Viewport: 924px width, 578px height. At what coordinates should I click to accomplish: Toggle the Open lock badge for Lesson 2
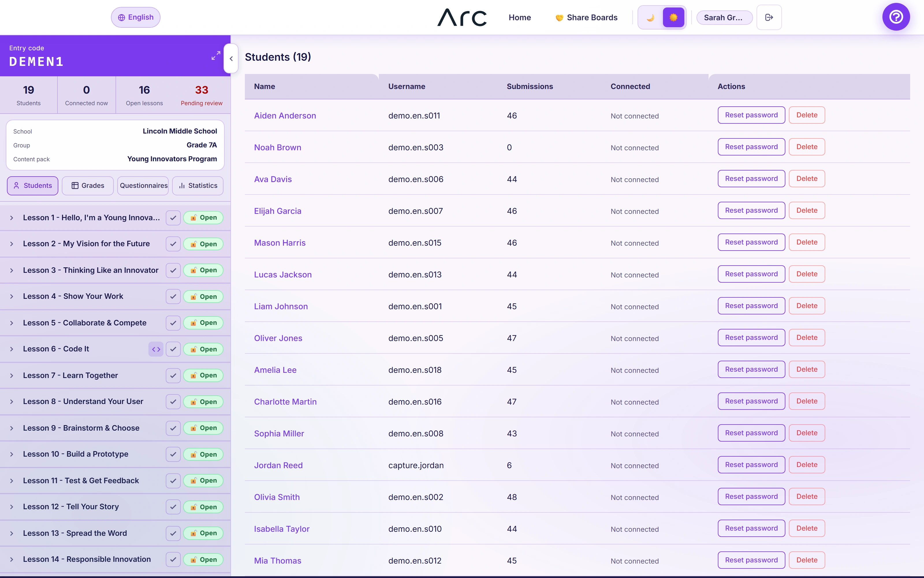(x=203, y=244)
